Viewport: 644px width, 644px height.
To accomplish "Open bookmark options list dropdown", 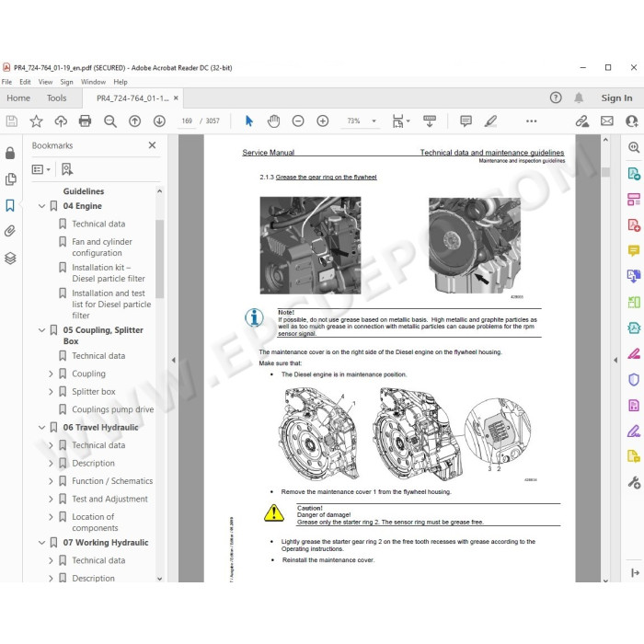I will click(41, 169).
